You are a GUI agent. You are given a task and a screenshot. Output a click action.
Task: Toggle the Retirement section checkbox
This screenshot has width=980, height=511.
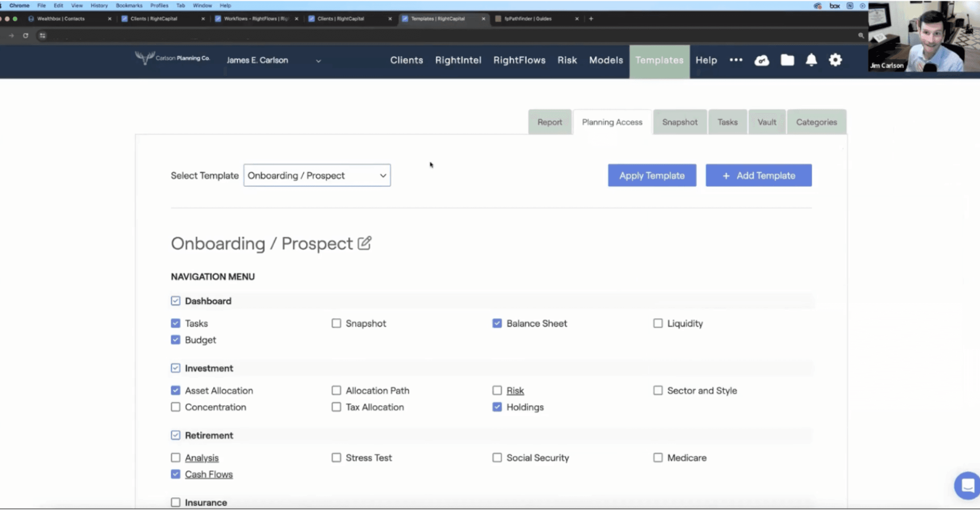point(175,435)
